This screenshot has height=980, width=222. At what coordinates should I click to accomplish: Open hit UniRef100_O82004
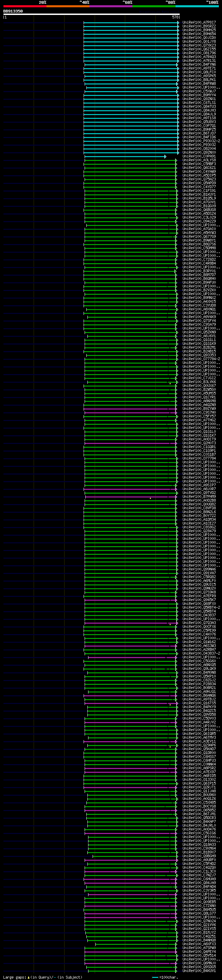[x=199, y=149]
